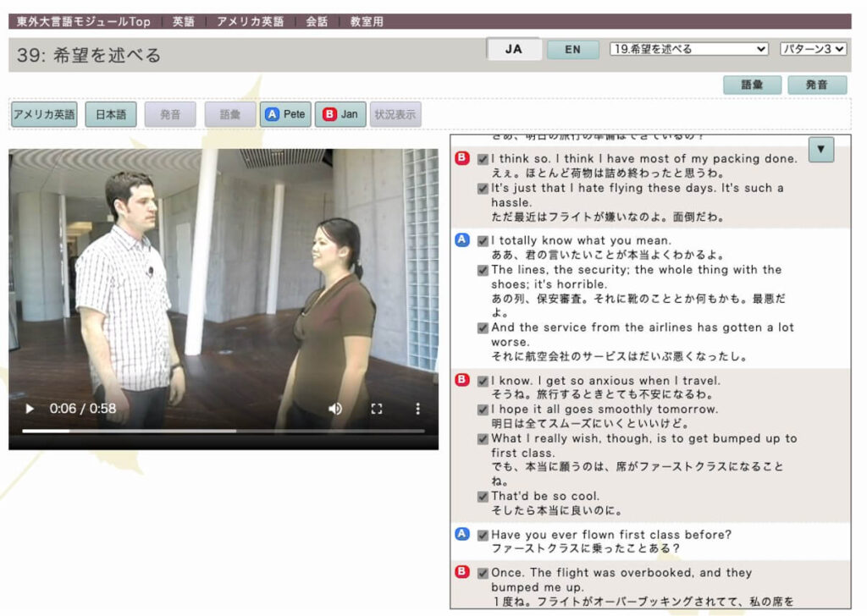
Task: Open the video more options menu
Action: pos(417,409)
